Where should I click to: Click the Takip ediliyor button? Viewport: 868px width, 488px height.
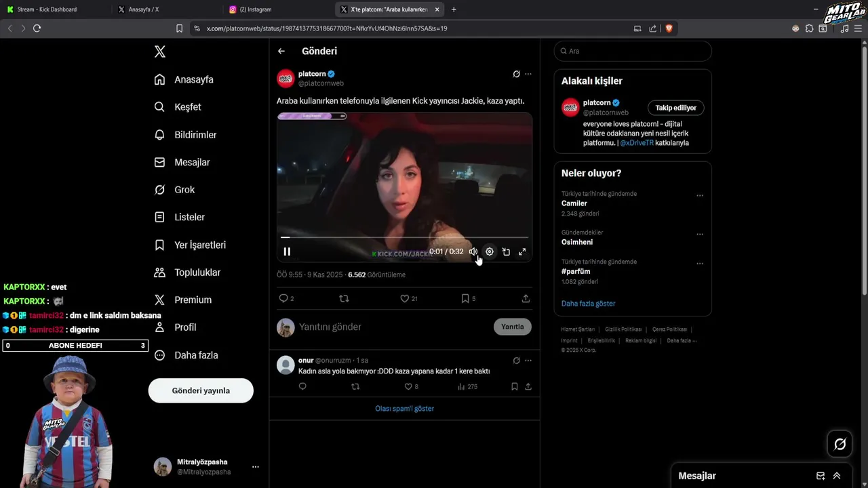click(676, 108)
